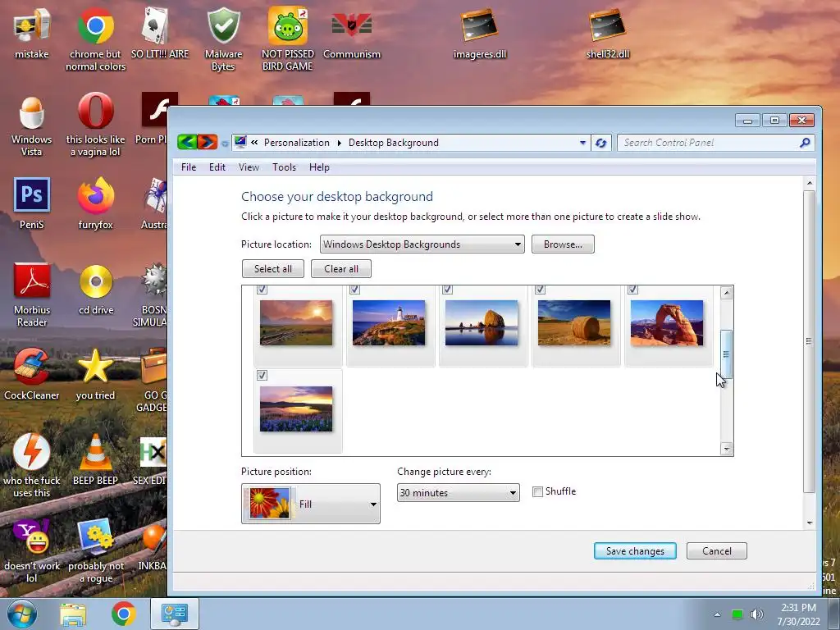
Task: Open the View menu
Action: tap(249, 167)
